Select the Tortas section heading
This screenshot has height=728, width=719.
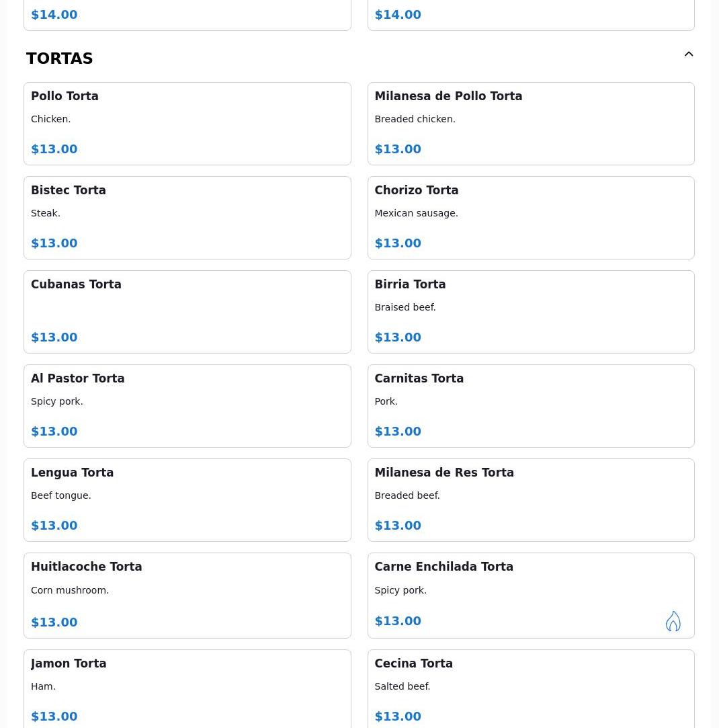point(60,59)
